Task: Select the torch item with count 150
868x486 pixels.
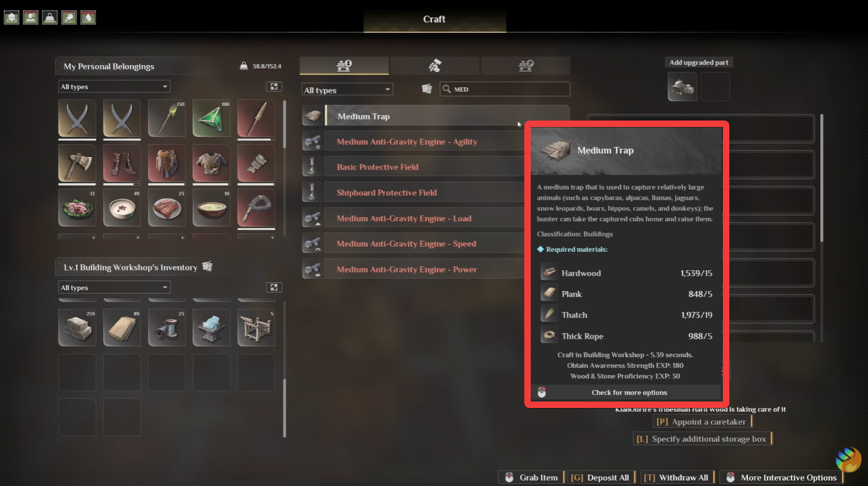Action: (x=166, y=118)
